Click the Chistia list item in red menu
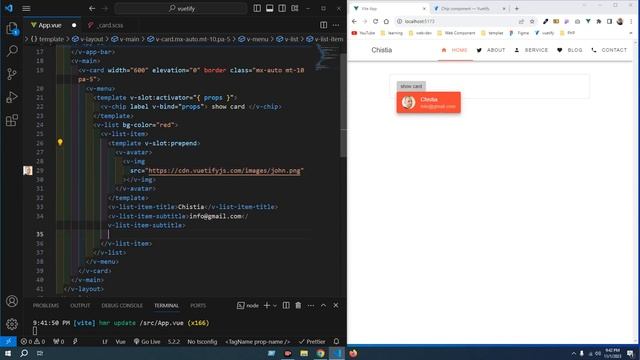The image size is (640, 360). point(429,102)
